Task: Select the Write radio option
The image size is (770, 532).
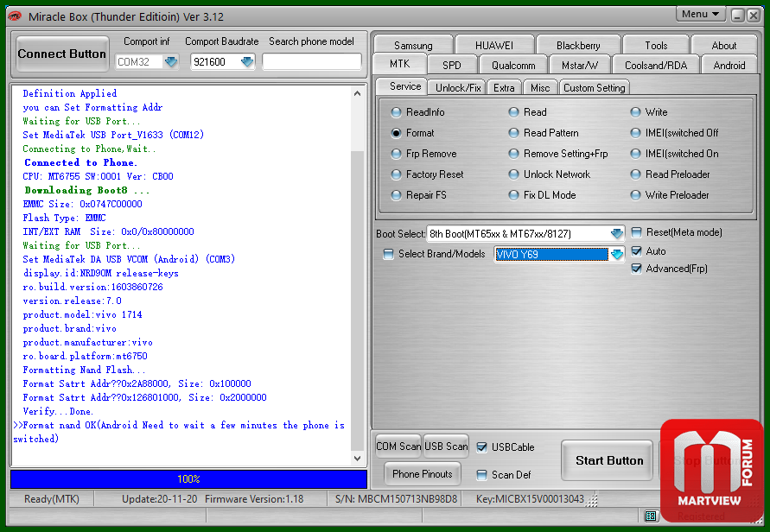Action: 649,112
